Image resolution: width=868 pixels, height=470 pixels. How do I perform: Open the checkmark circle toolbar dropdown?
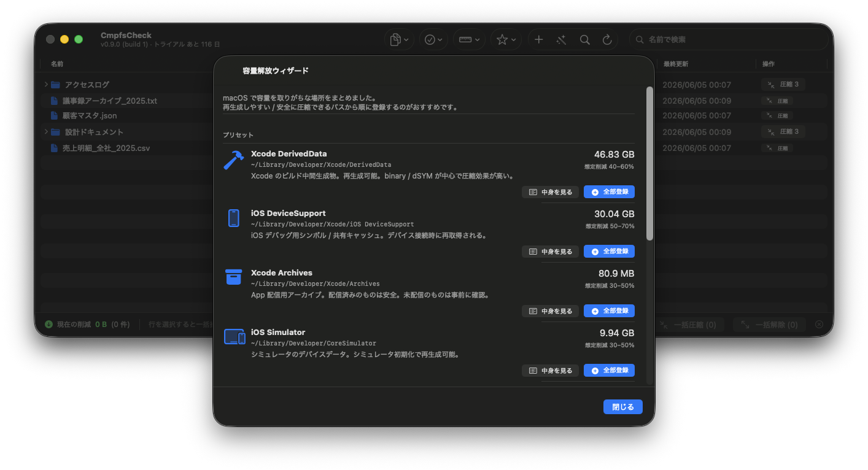coord(433,39)
